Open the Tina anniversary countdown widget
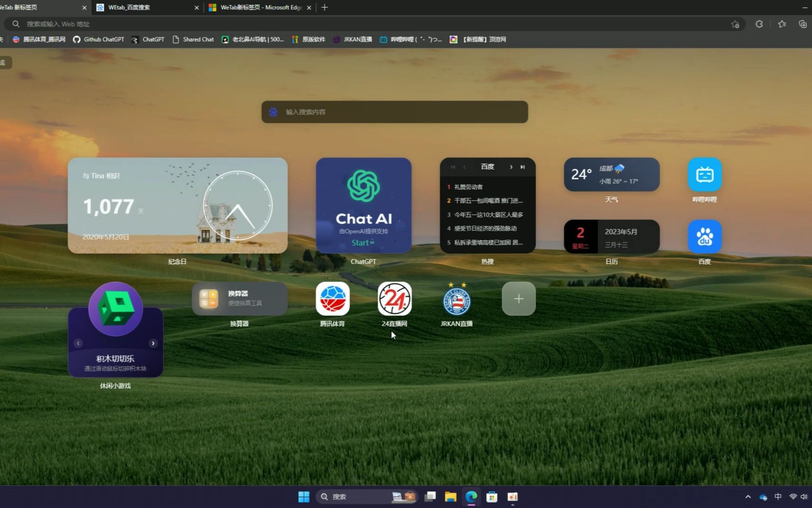Viewport: 812px width, 508px height. click(178, 205)
